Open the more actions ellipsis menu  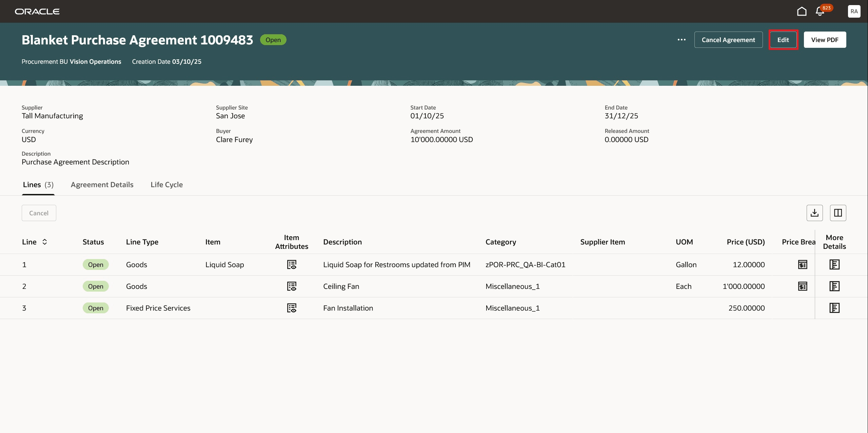pos(682,40)
